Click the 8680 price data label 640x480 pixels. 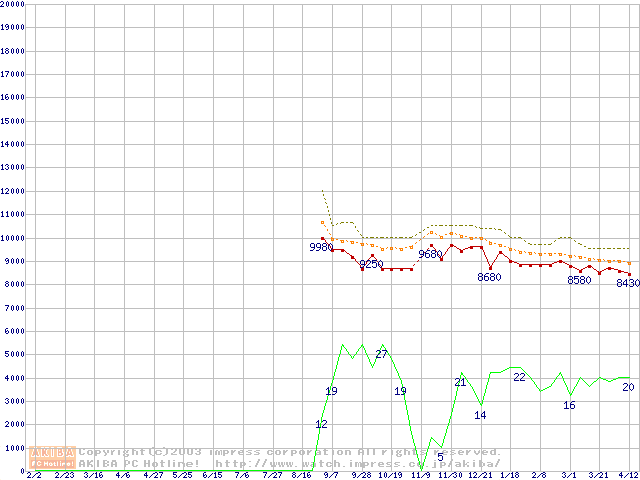489,277
